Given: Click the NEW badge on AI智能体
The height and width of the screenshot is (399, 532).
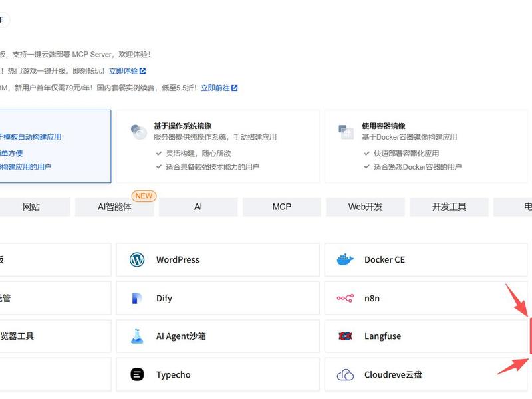Looking at the screenshot, I should 144,196.
